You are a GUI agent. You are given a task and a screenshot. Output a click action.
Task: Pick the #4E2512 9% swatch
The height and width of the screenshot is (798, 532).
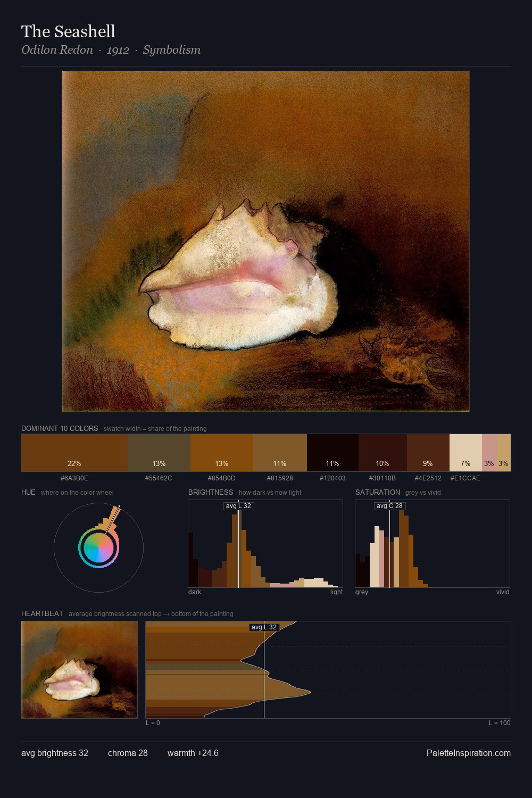[428, 453]
